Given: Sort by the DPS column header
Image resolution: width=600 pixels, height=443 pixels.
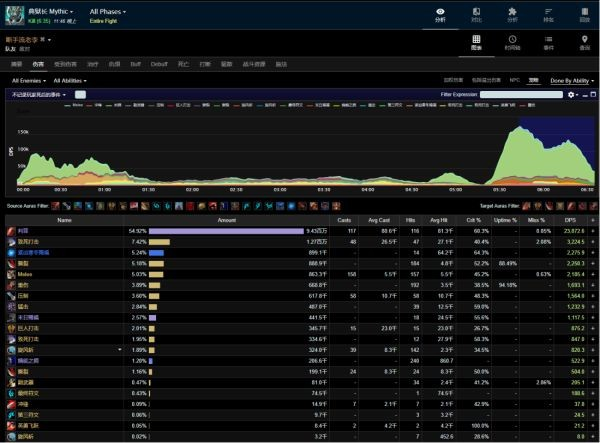Looking at the screenshot, I should point(570,220).
